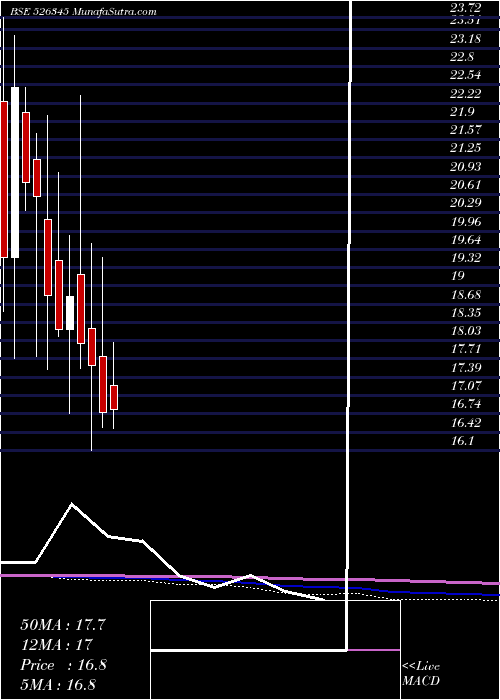Select the 23.18 price axis label

point(466,39)
